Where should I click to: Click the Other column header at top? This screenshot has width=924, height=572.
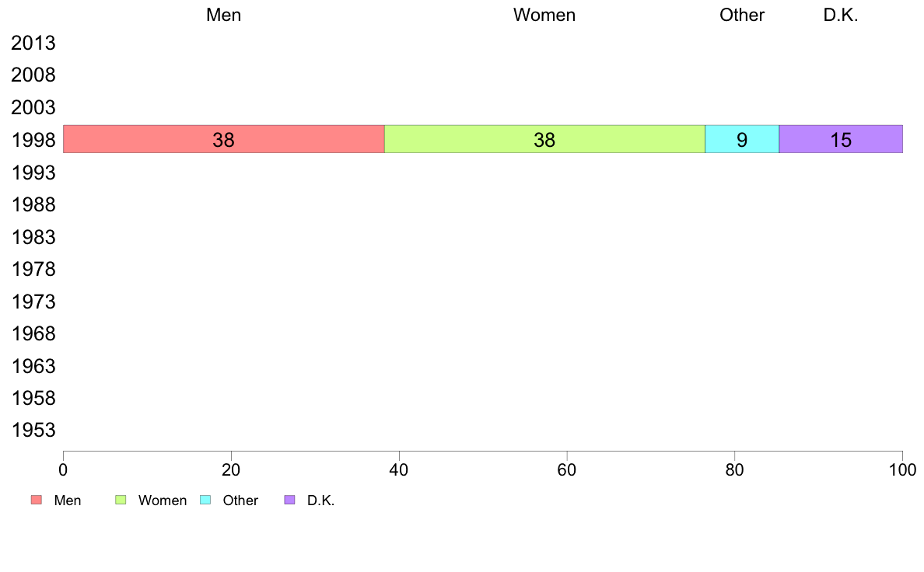tap(742, 15)
